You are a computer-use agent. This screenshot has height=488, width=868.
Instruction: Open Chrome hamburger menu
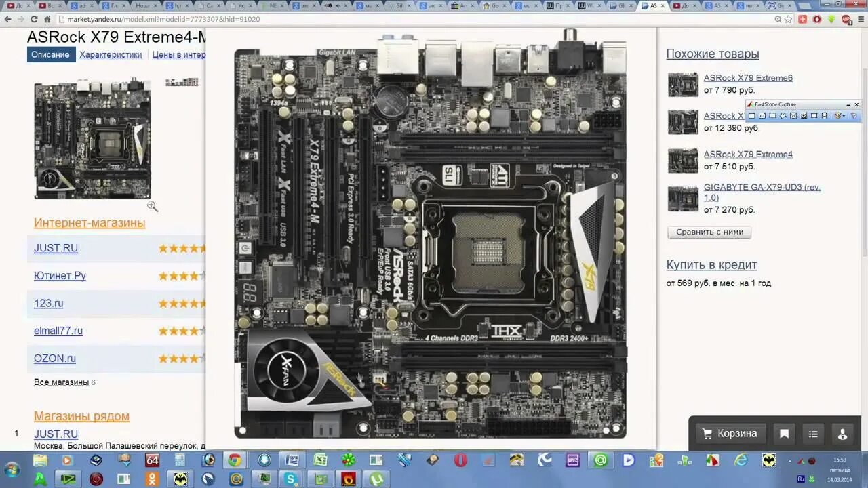(860, 19)
